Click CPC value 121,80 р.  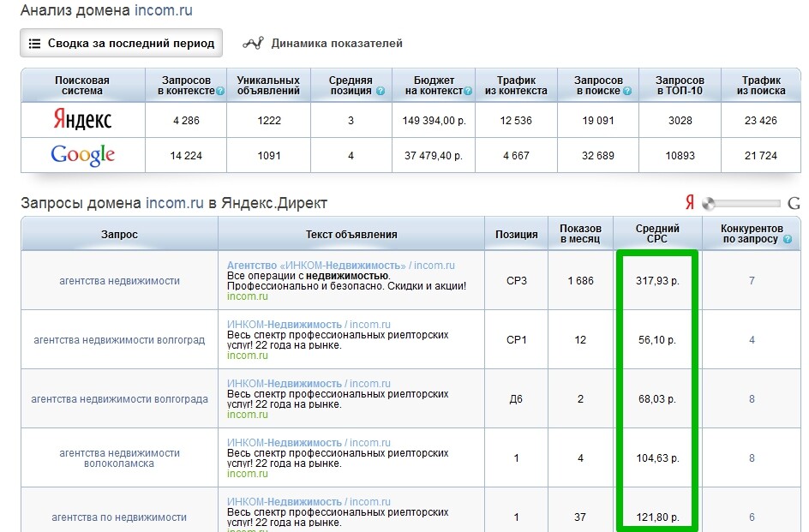point(657,517)
